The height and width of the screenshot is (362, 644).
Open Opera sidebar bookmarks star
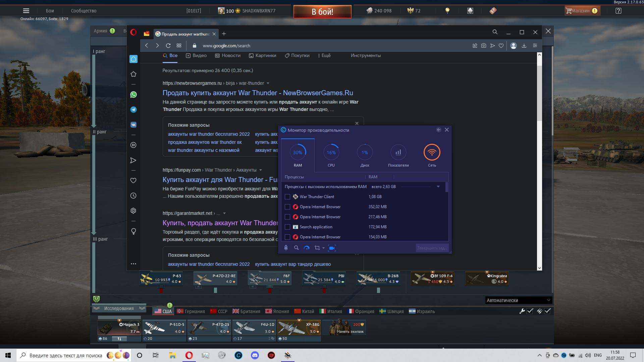tap(133, 74)
